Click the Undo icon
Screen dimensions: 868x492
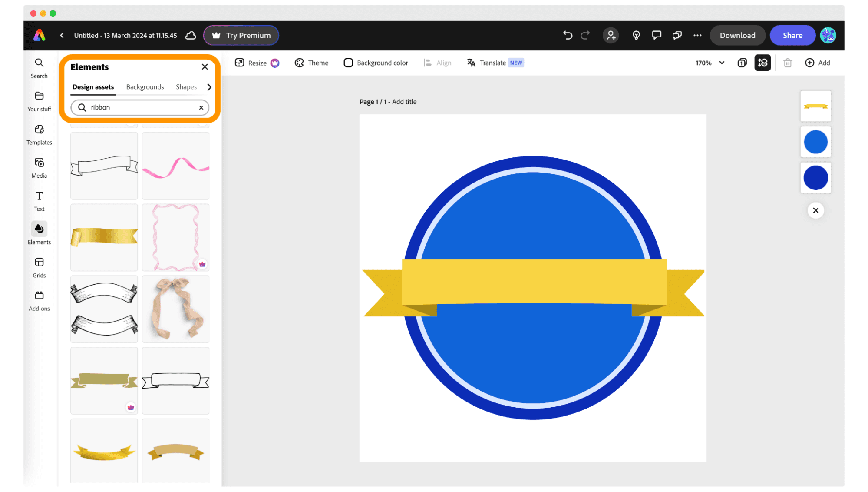[568, 35]
